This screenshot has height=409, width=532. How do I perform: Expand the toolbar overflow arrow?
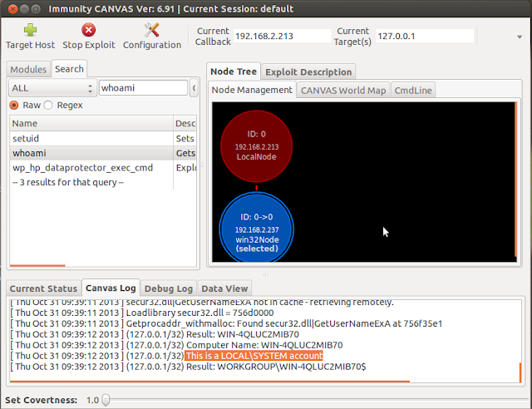tap(520, 37)
